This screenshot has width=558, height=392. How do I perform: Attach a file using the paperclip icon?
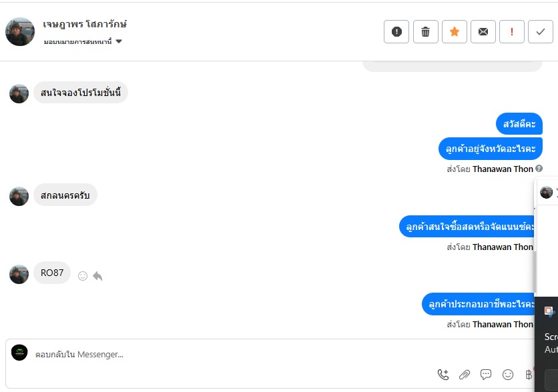(465, 375)
